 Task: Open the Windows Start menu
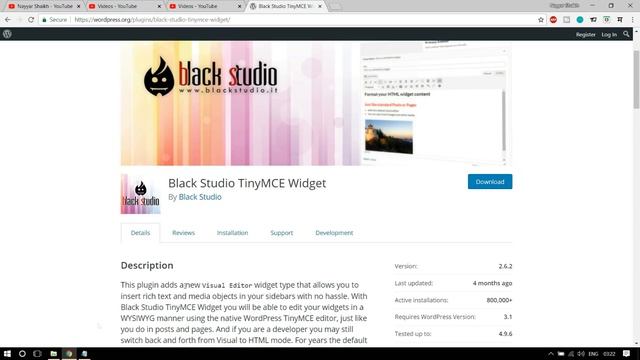point(7,353)
